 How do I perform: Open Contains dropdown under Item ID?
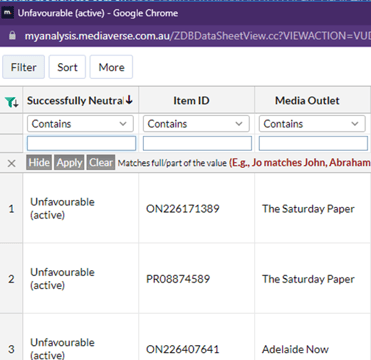(196, 124)
